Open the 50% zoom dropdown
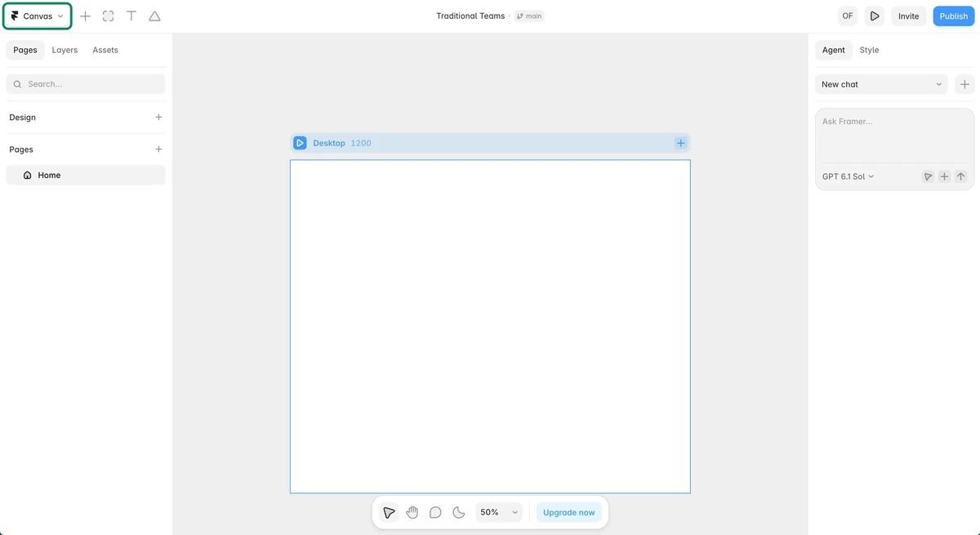The image size is (980, 535). click(498, 512)
